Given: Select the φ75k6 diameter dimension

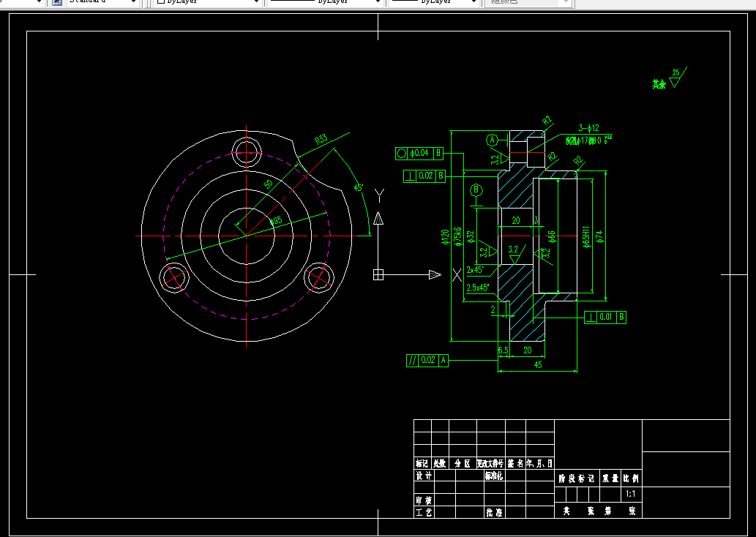Looking at the screenshot, I should click(457, 237).
